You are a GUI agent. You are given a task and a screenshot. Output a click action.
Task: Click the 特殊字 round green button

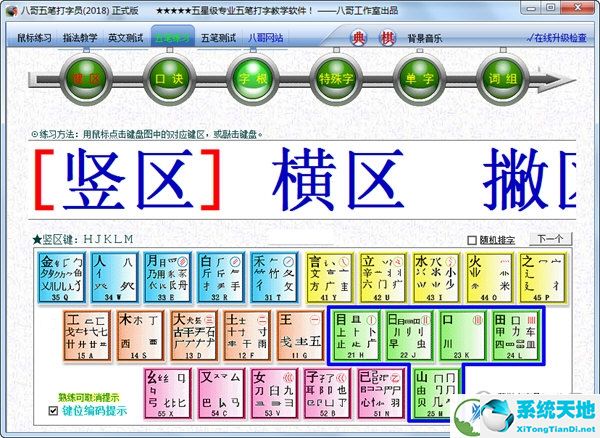[x=336, y=79]
